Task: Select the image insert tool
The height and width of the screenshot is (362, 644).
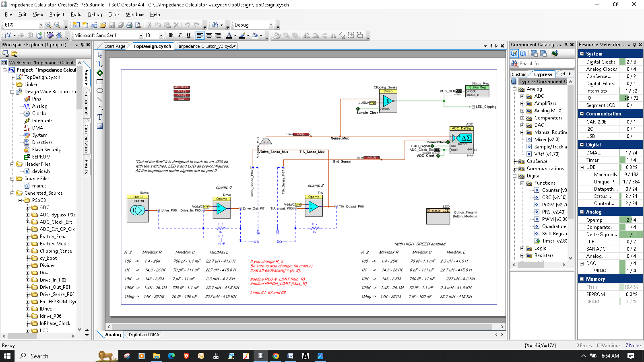Action: (100, 126)
